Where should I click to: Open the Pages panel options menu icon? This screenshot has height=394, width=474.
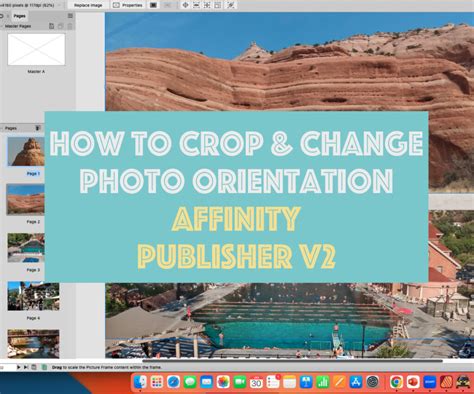pyautogui.click(x=70, y=16)
